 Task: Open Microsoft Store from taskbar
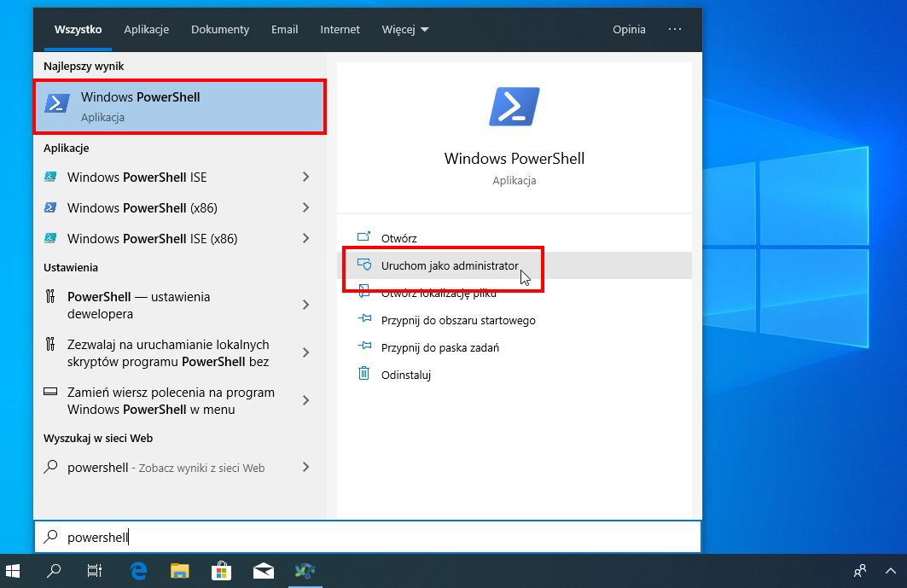[x=222, y=571]
